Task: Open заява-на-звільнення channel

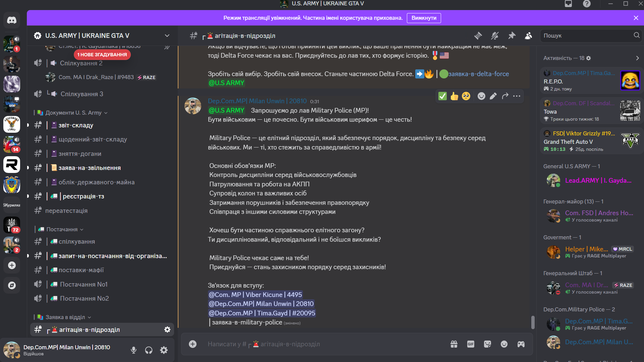Action: click(x=102, y=168)
